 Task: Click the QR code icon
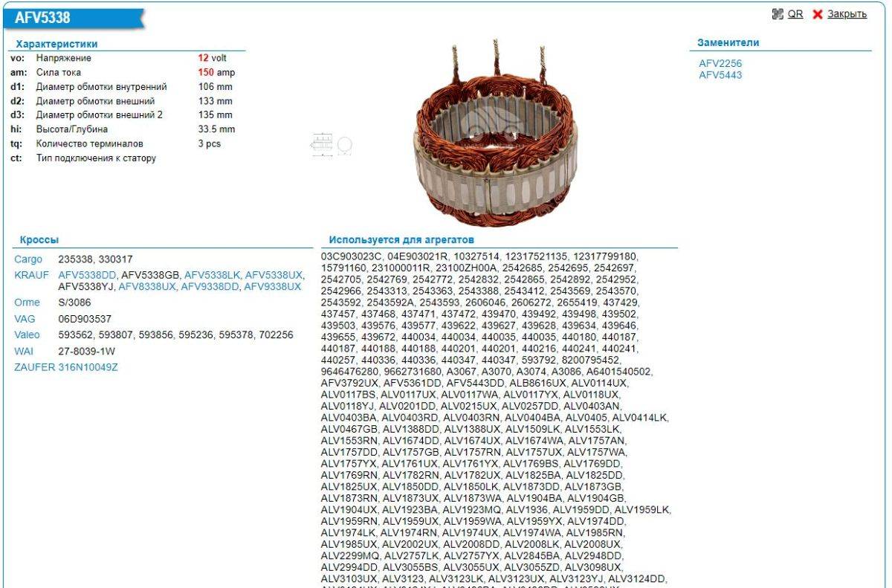pos(778,14)
